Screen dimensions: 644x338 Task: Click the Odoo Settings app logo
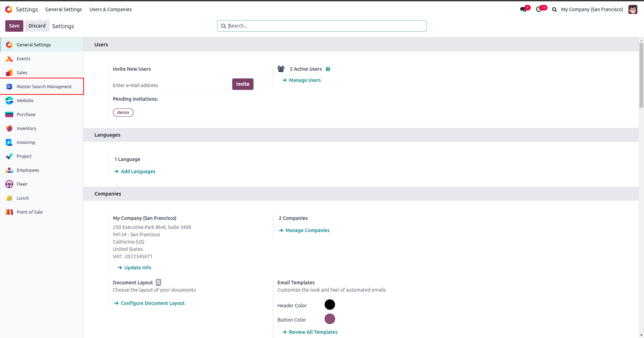coord(9,9)
